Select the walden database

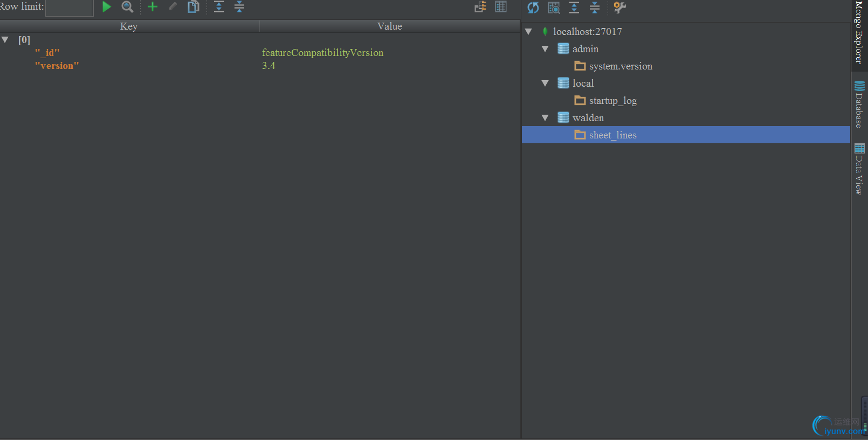point(588,118)
